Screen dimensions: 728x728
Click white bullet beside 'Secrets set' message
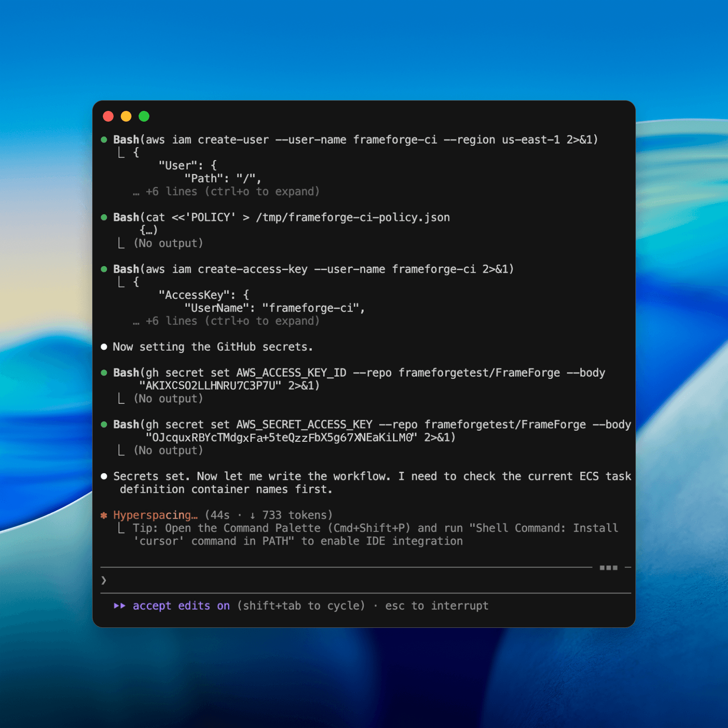[104, 477]
